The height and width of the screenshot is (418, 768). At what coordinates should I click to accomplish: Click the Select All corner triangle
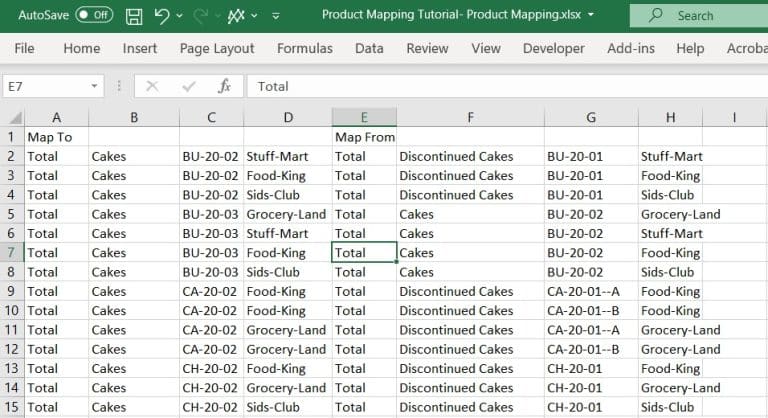(x=15, y=118)
